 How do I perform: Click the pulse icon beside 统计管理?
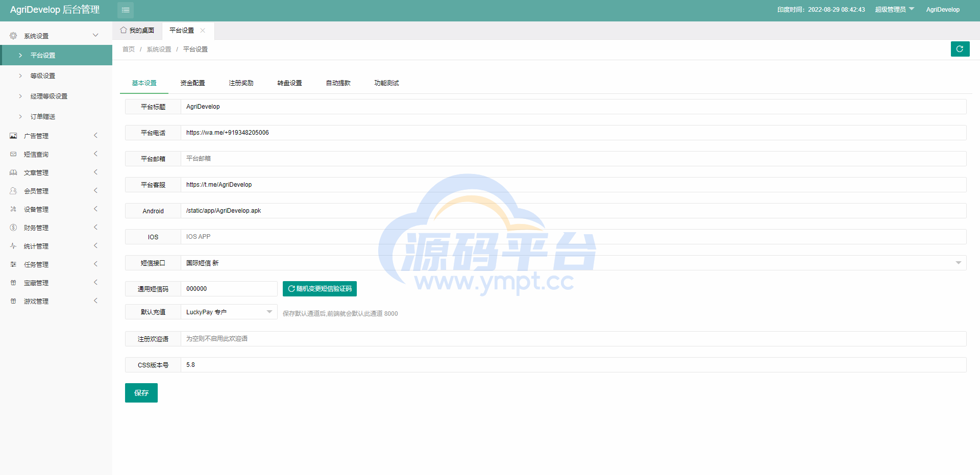(x=13, y=246)
